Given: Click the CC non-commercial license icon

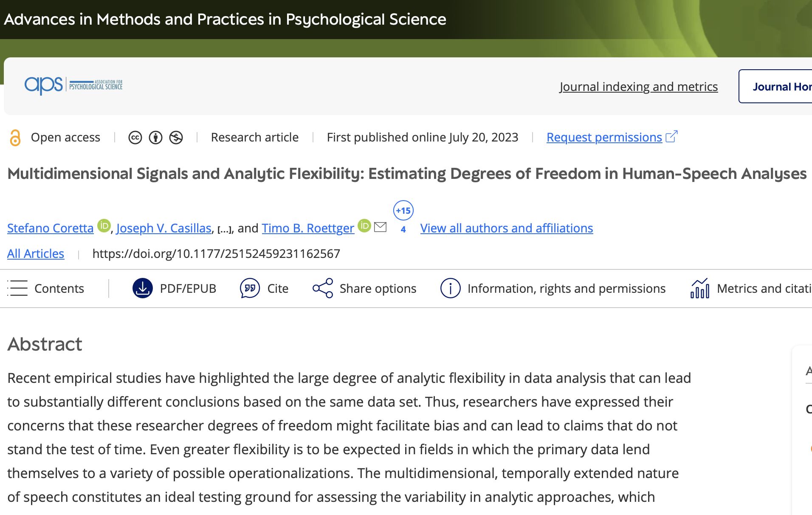Looking at the screenshot, I should [x=176, y=138].
